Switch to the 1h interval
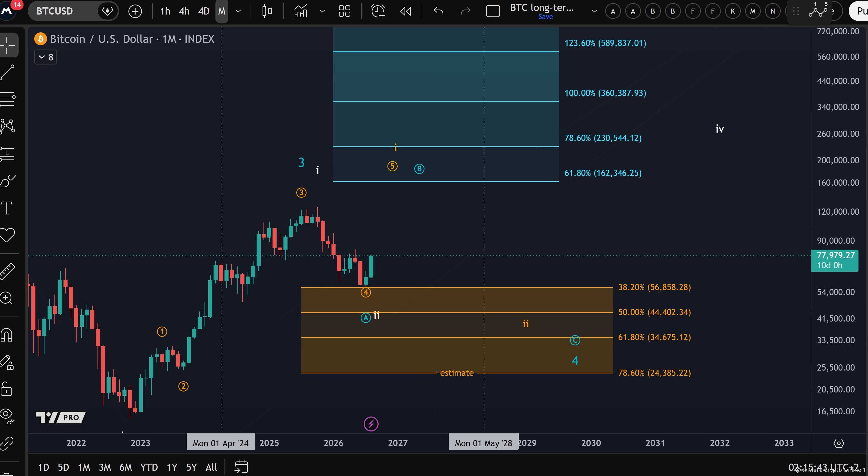868x476 pixels. [x=165, y=11]
